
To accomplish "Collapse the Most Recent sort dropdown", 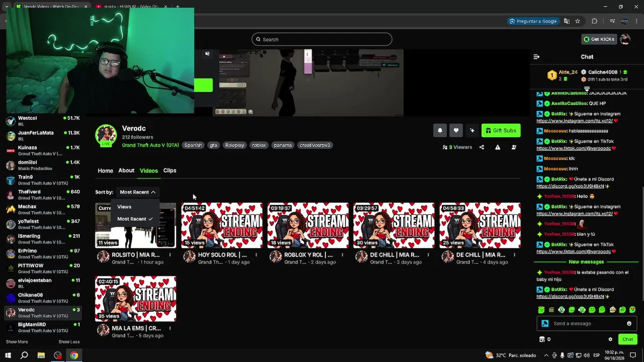I will coord(137,192).
